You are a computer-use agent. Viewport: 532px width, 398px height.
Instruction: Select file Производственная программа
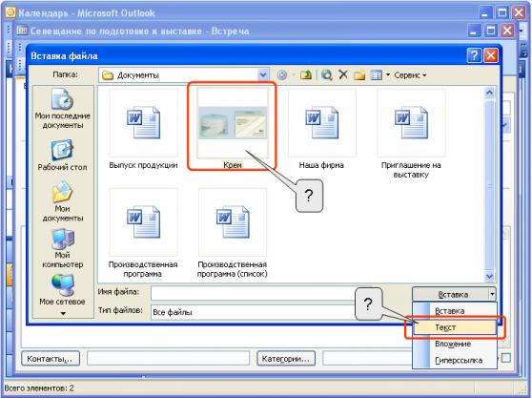point(143,233)
